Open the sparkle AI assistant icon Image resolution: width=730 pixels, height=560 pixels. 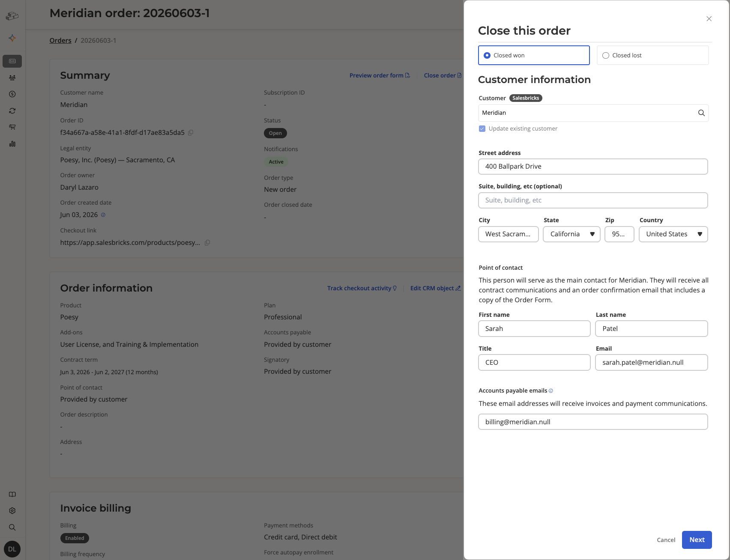[12, 38]
